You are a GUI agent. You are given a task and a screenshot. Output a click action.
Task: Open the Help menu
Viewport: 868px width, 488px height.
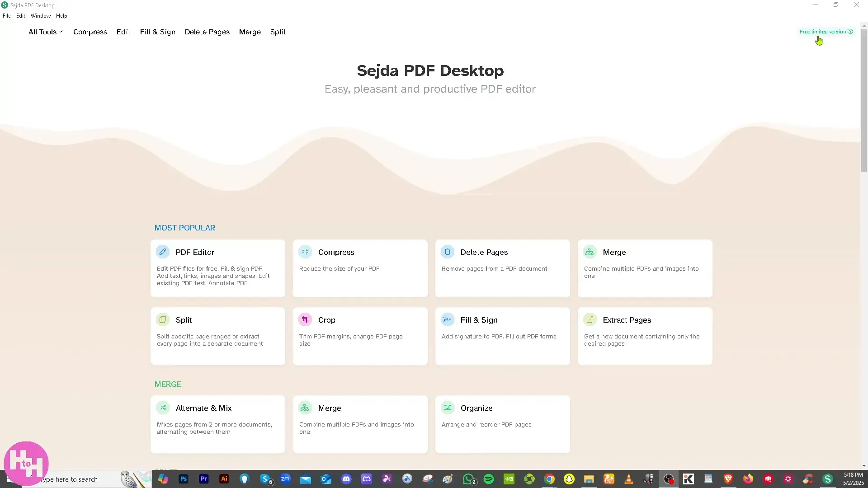(61, 15)
